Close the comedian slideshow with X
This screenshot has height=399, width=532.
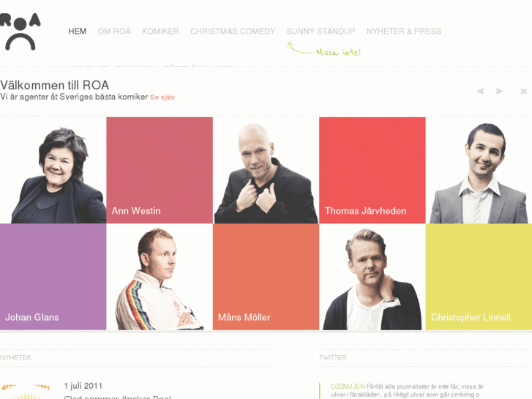point(523,91)
